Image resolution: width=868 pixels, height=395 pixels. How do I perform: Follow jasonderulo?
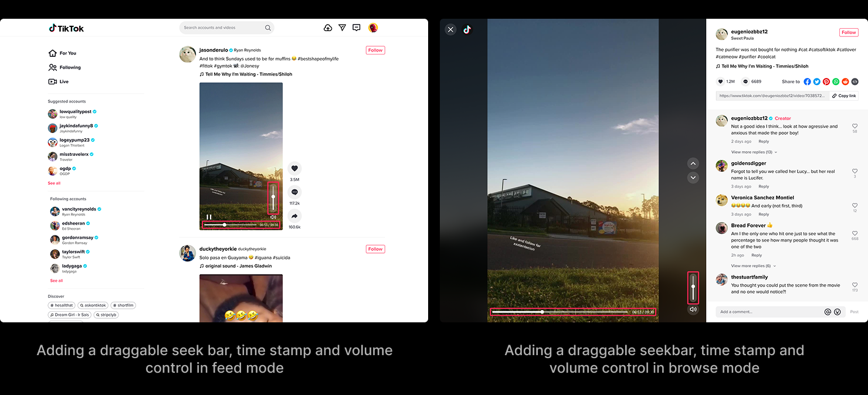tap(375, 50)
